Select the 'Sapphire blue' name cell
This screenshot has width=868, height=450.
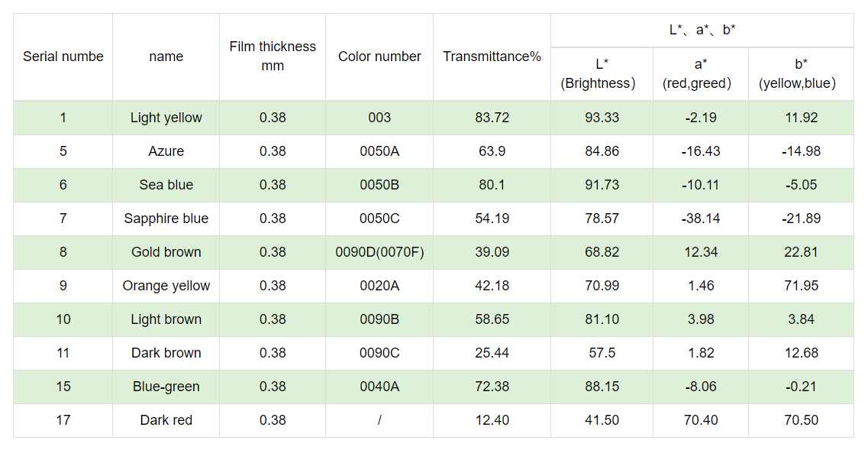tap(166, 219)
